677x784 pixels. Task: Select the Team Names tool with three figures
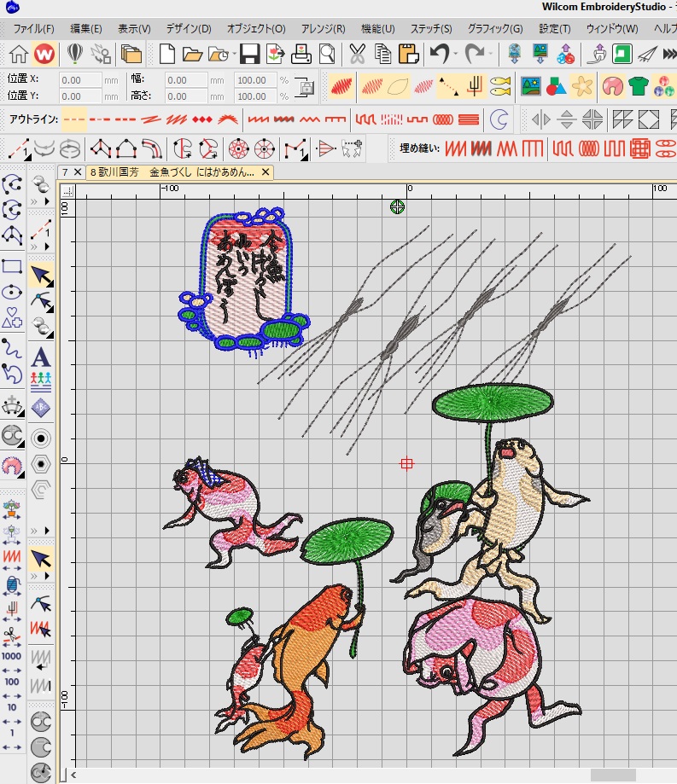(x=40, y=382)
